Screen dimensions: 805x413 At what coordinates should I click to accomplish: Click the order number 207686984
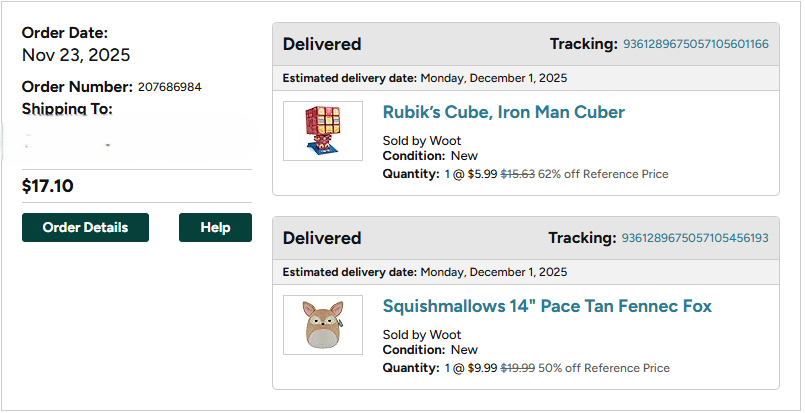[169, 88]
